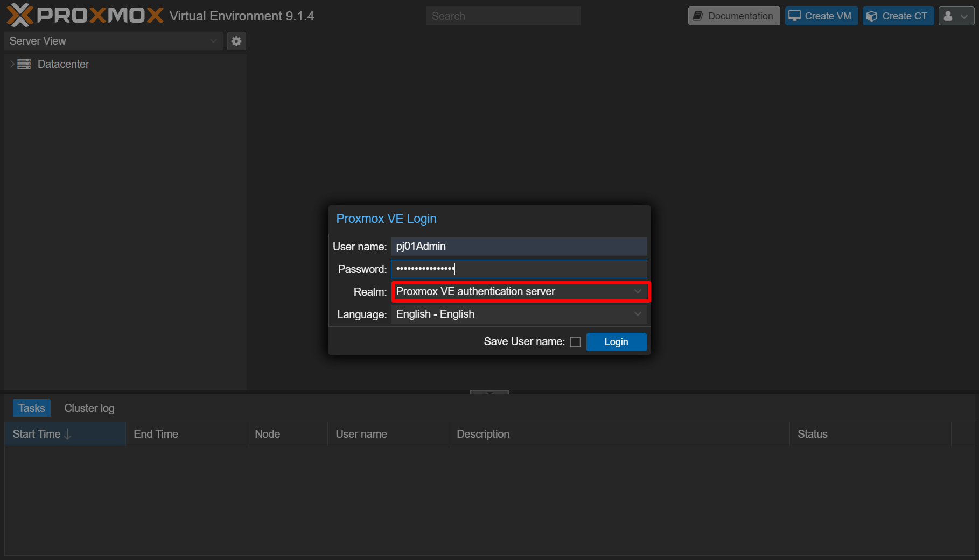The height and width of the screenshot is (560, 979).
Task: Click the Proxmox logo
Action: coord(85,15)
